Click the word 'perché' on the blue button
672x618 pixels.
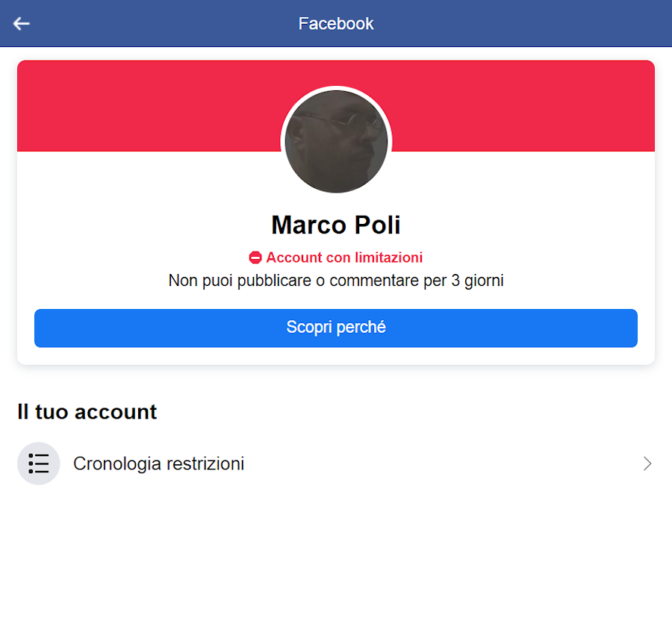click(361, 327)
